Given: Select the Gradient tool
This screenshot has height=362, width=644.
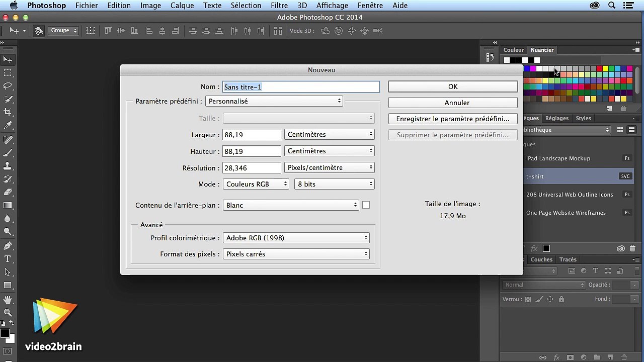Looking at the screenshot, I should pos(8,205).
